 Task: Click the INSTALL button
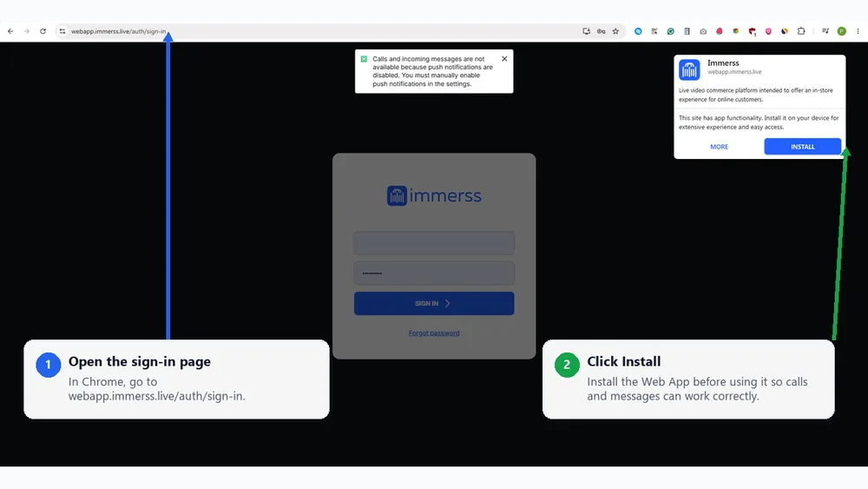coord(802,147)
